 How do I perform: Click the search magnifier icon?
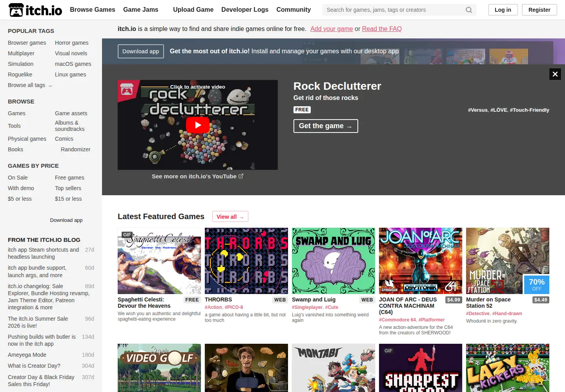tap(469, 10)
